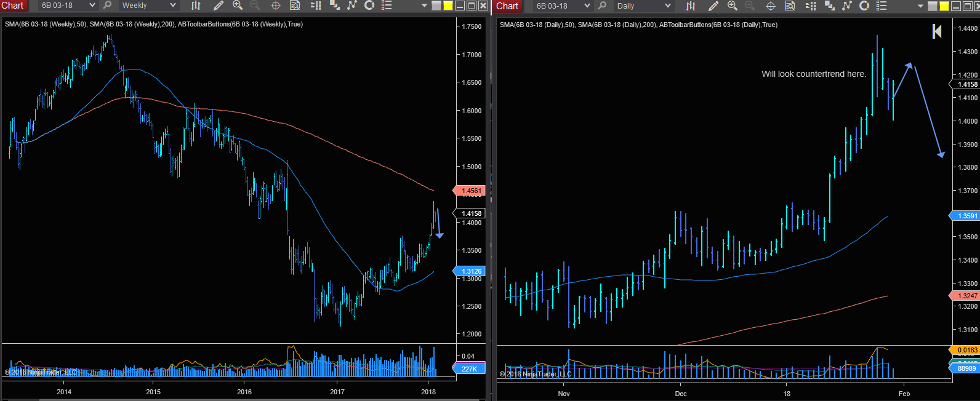Screen dimensions: 980x401
Task: Open drawing tools pencil in Daily chart
Action: pyautogui.click(x=713, y=6)
